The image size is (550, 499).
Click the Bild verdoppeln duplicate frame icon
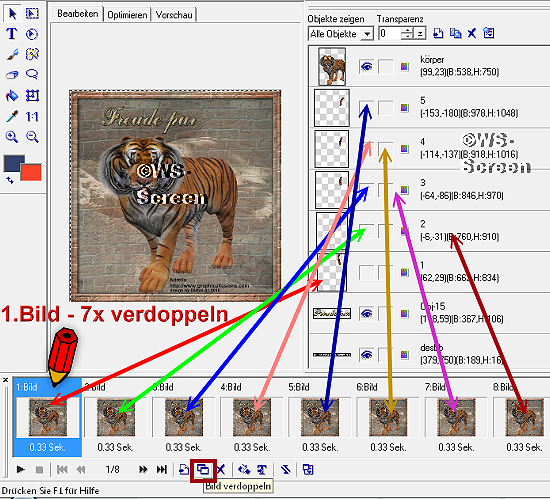(x=203, y=470)
